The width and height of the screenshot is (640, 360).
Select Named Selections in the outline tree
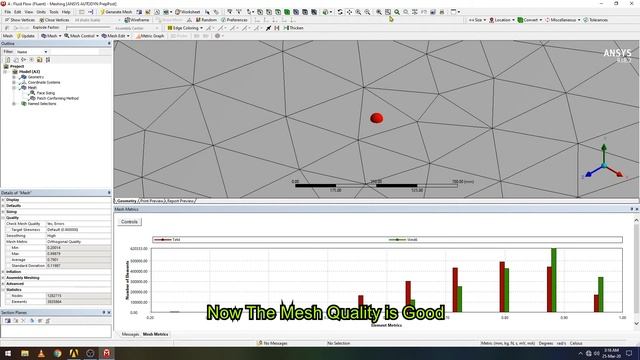[42, 103]
